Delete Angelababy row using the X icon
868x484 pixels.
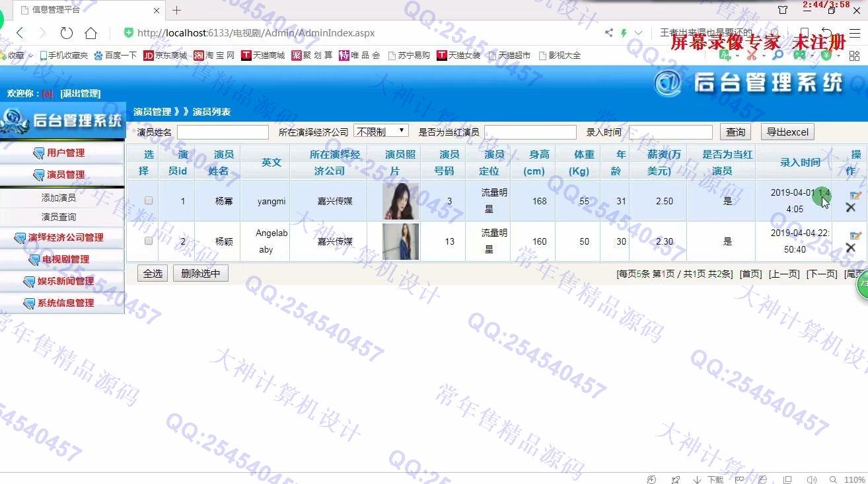coord(850,248)
